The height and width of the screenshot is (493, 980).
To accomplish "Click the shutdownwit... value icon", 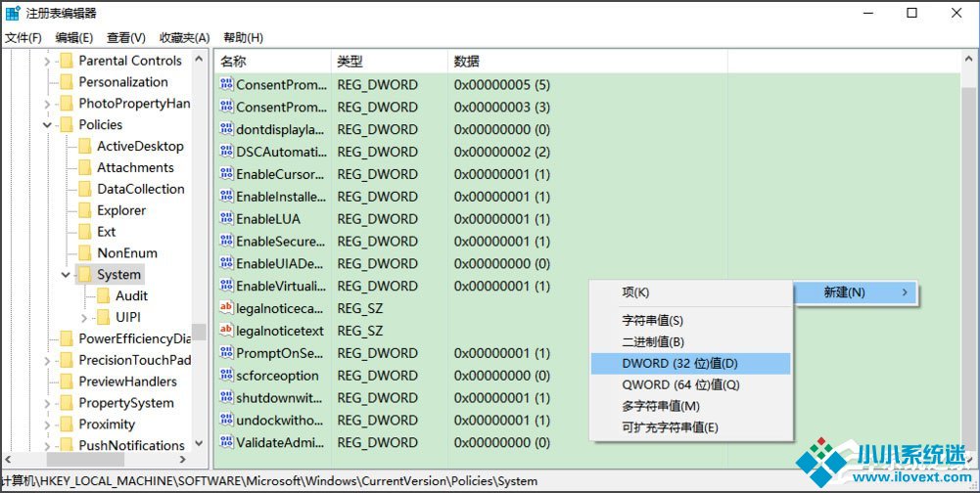I will pos(226,397).
